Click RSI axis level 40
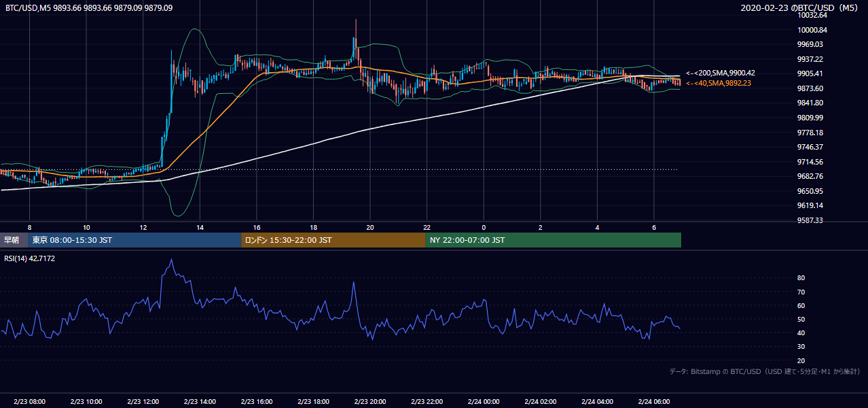 [x=801, y=333]
